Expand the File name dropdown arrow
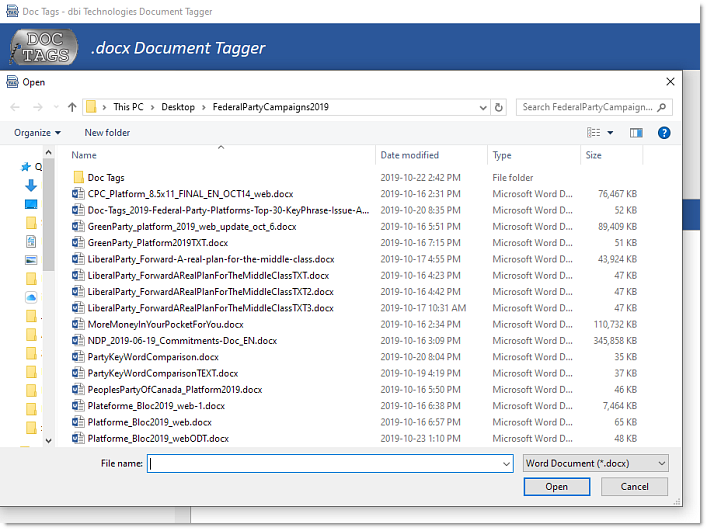This screenshot has height=529, width=706. point(507,464)
